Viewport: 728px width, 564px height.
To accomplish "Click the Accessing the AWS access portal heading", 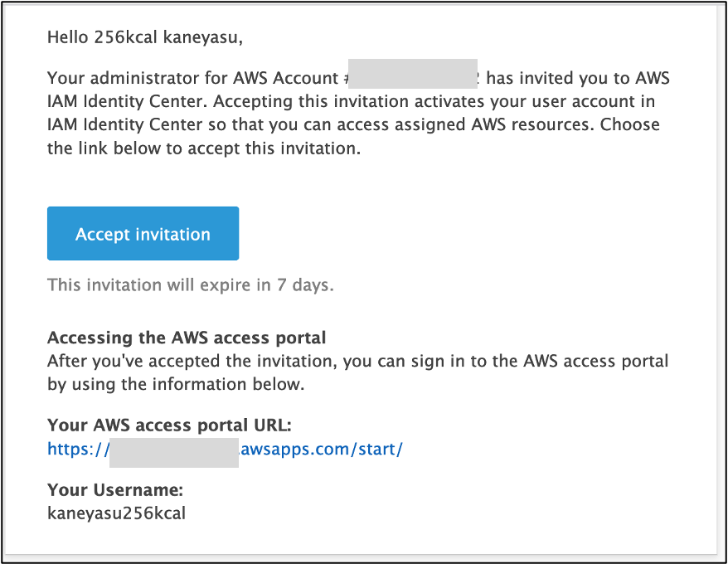I will [187, 338].
